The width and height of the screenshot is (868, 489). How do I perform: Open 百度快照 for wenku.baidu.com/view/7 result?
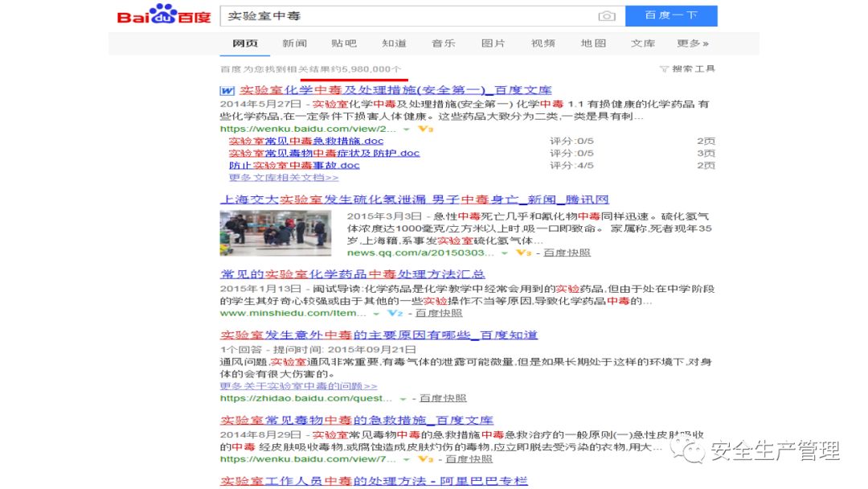469,459
